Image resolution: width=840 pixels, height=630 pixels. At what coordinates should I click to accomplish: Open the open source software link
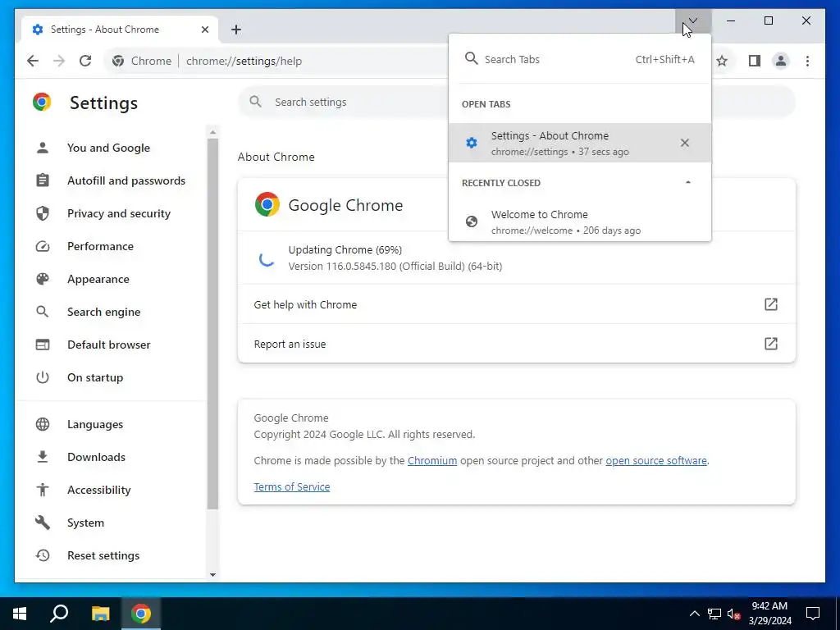656,461
